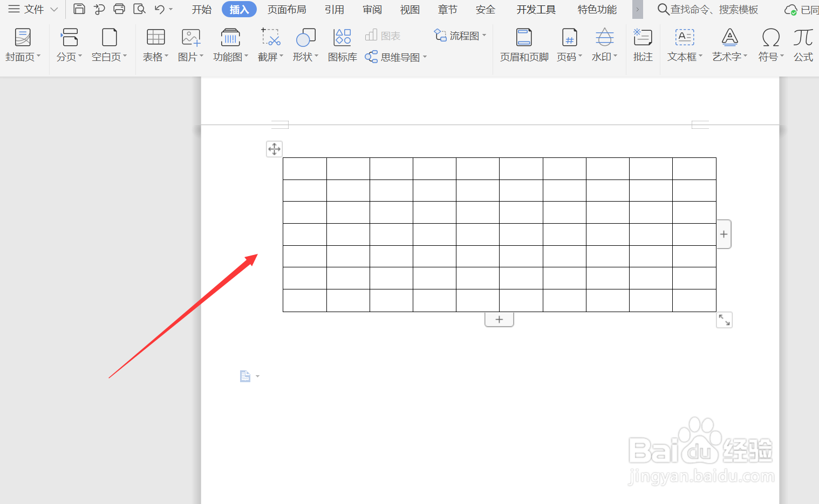Switch to the 安全 tab
819x504 pixels.
(486, 10)
